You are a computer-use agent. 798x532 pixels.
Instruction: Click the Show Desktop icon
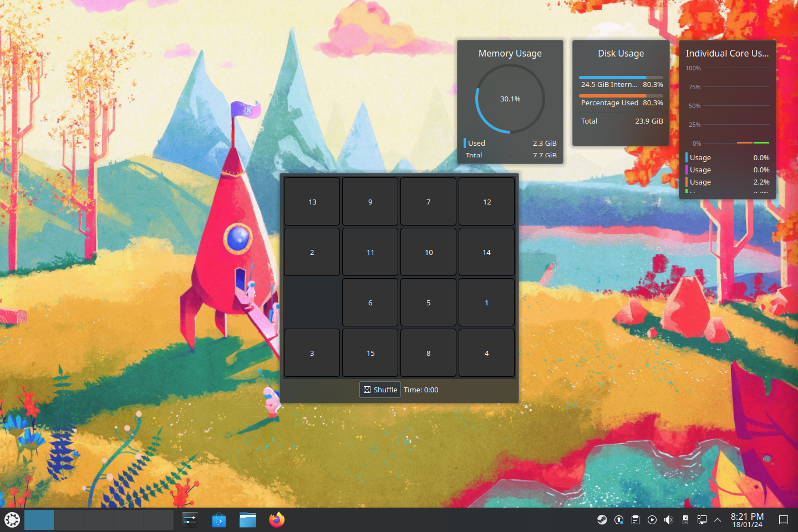coord(784,520)
